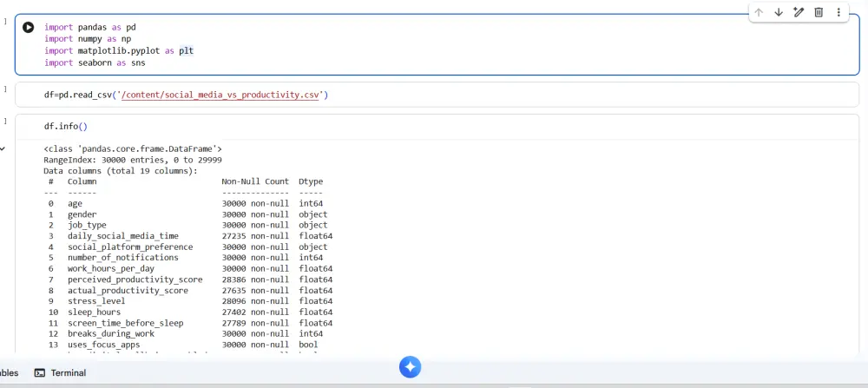Viewport: 868px width, 388px height.
Task: Click the 'work_hours_per_day' row
Action: pyautogui.click(x=190, y=268)
